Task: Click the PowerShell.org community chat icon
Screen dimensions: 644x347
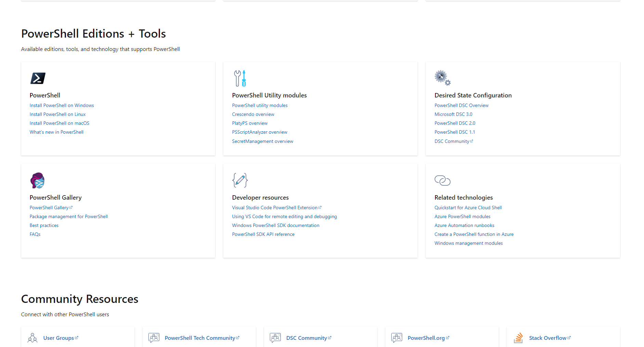Action: (x=397, y=338)
